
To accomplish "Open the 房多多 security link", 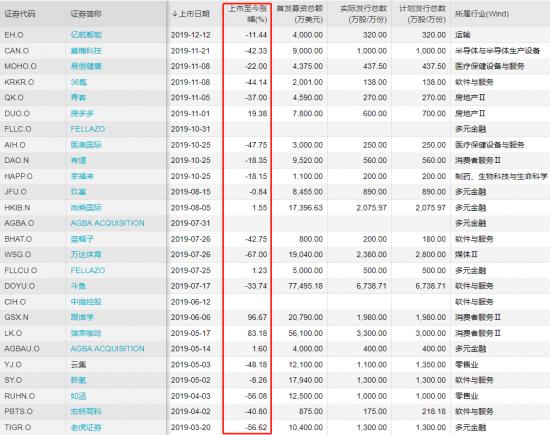I will tap(82, 113).
